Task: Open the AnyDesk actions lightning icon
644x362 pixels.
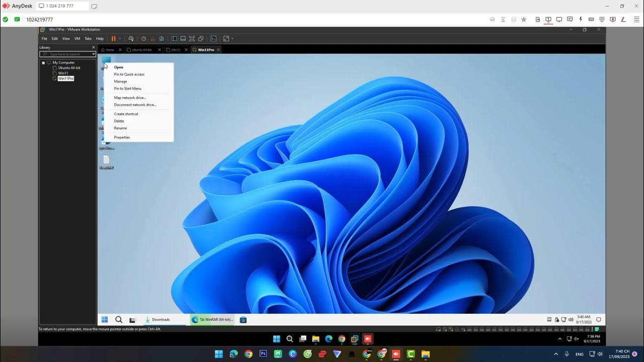Action: click(x=581, y=19)
